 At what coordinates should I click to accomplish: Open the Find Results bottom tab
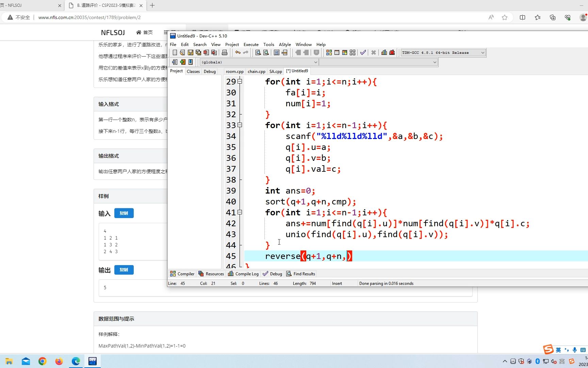(301, 274)
